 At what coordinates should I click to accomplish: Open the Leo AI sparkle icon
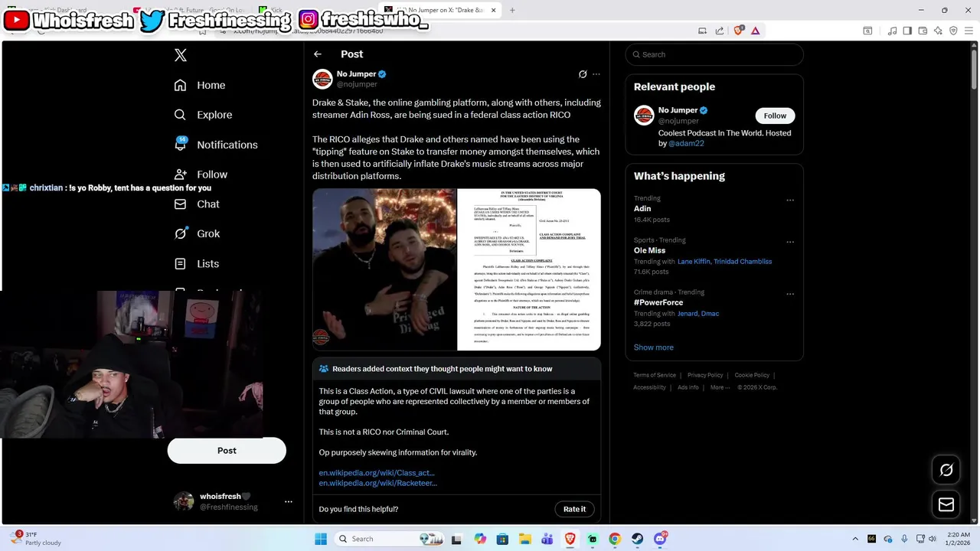click(x=938, y=31)
